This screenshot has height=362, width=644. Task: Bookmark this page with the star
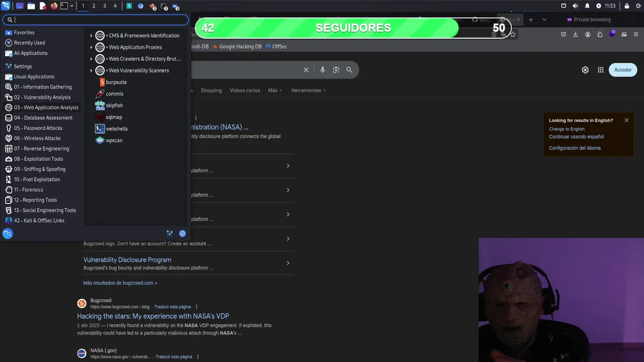coord(513,34)
